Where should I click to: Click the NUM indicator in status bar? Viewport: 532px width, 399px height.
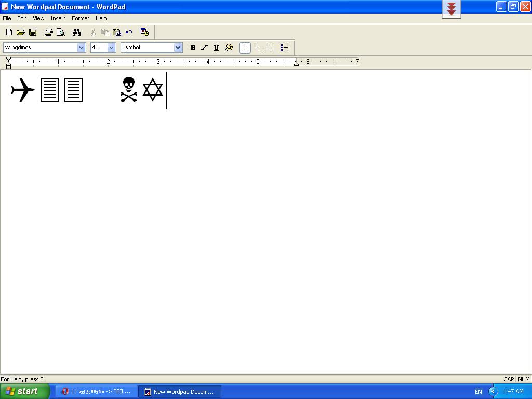pos(524,379)
